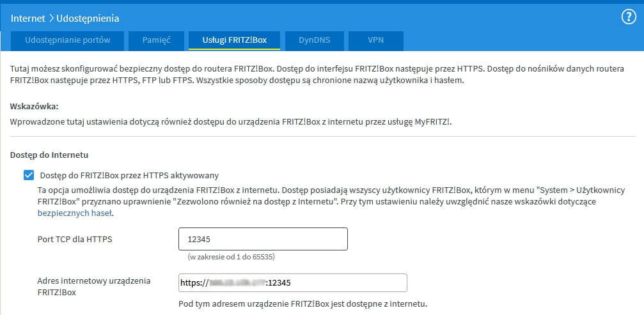Go to the DynDNS tab
This screenshot has width=644, height=315.
pos(314,41)
